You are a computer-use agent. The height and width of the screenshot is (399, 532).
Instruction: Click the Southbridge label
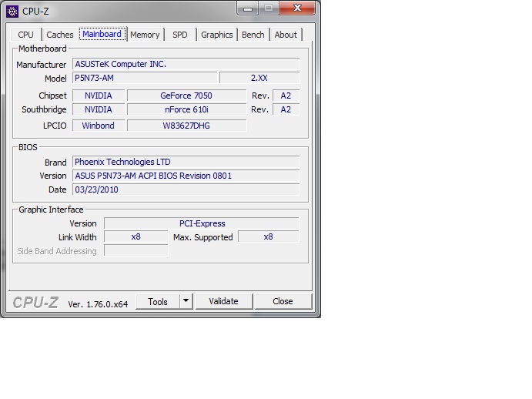pos(44,109)
